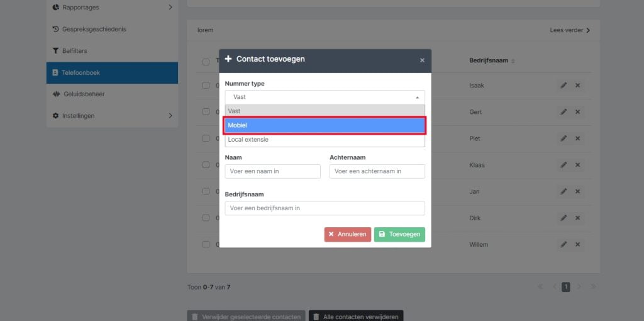The width and height of the screenshot is (644, 321).
Task: Edit the Isaak contact with pencil icon
Action: 563,86
